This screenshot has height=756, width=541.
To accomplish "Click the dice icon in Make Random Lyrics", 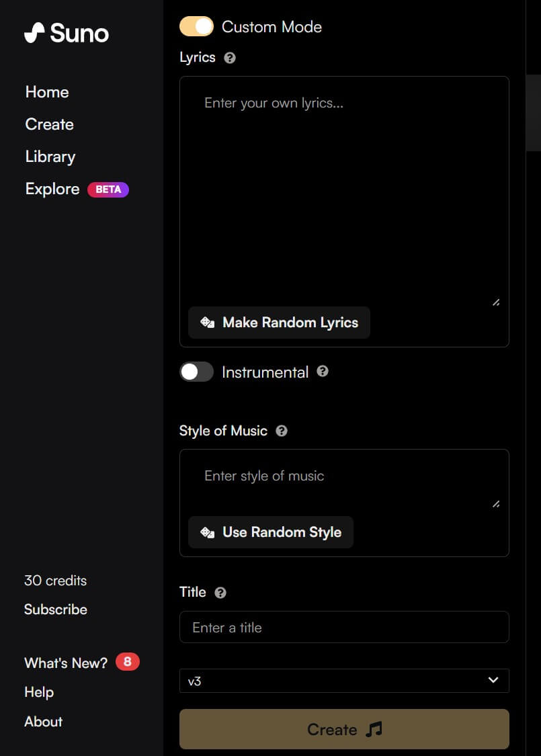I will 208,322.
